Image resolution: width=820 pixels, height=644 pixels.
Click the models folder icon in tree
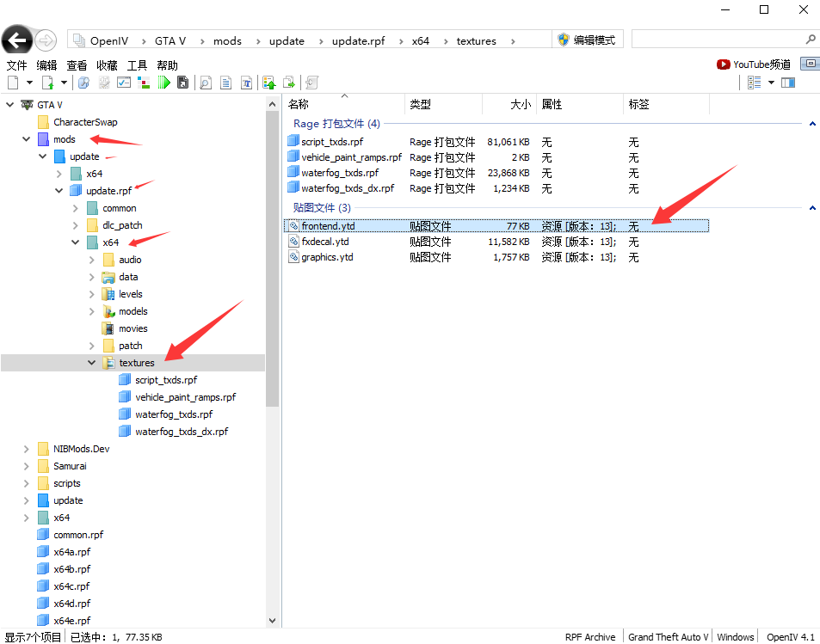(108, 311)
